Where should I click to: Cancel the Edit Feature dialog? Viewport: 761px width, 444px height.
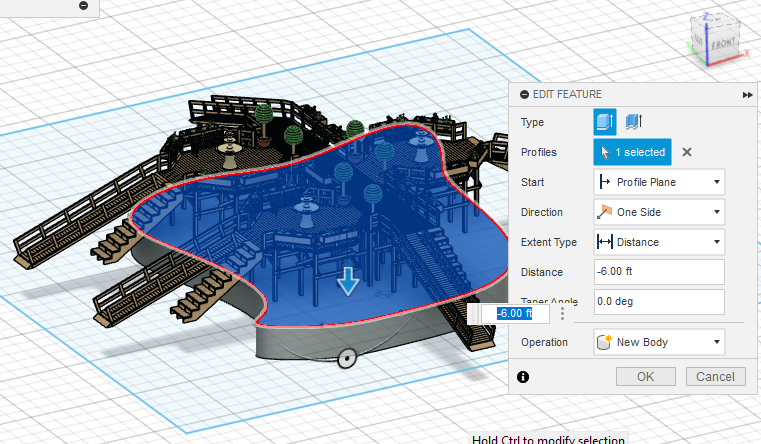tap(715, 377)
